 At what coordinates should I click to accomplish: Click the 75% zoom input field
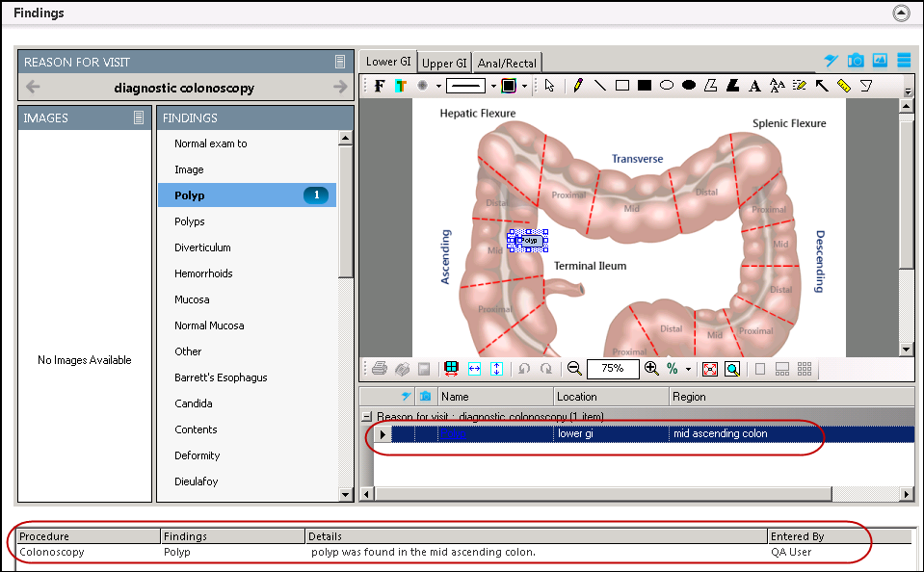click(x=613, y=369)
